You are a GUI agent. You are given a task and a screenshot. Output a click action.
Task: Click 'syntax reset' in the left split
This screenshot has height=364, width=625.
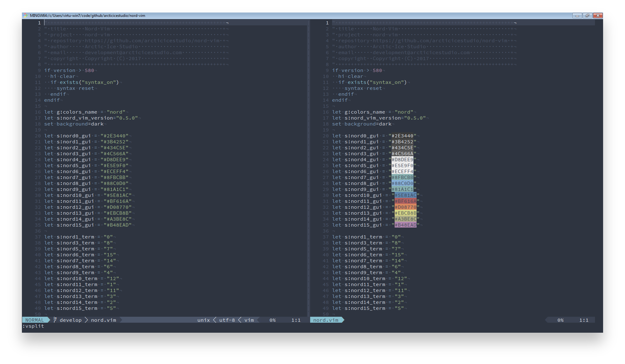tap(75, 88)
